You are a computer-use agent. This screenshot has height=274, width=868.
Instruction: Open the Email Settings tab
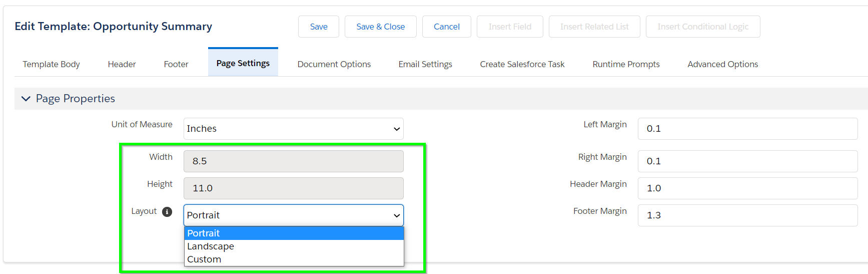(x=425, y=64)
